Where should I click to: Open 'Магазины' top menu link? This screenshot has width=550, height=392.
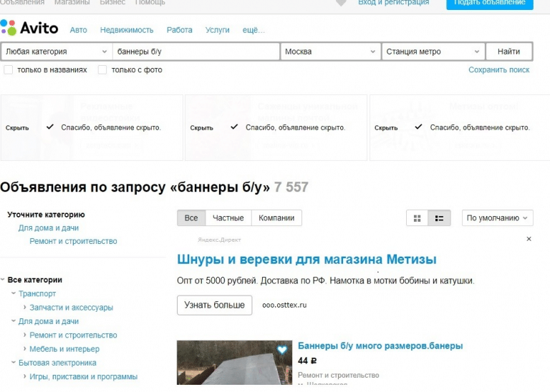[72, 2]
